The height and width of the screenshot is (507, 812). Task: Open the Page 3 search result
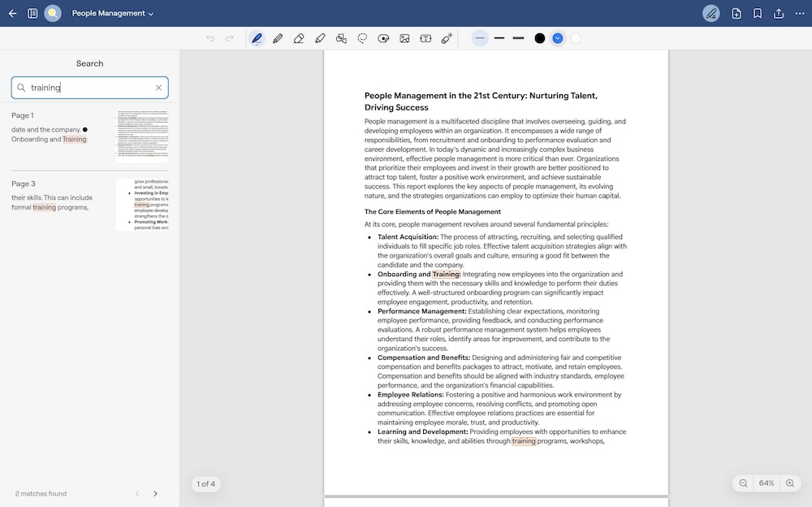point(89,203)
